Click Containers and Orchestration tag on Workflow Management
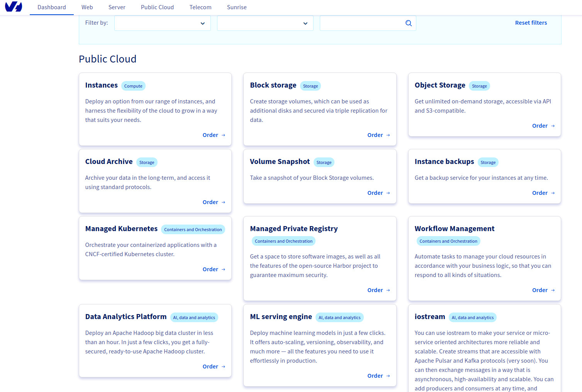The width and height of the screenshot is (582, 392). (448, 241)
